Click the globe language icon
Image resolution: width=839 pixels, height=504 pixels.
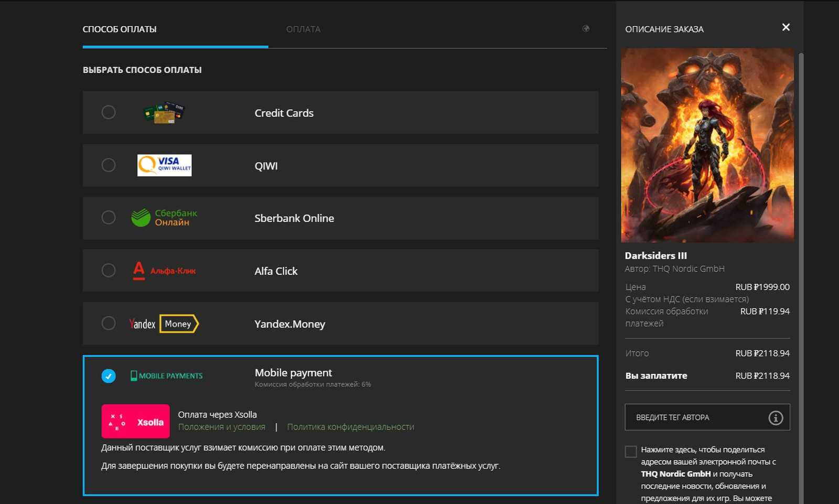(586, 28)
